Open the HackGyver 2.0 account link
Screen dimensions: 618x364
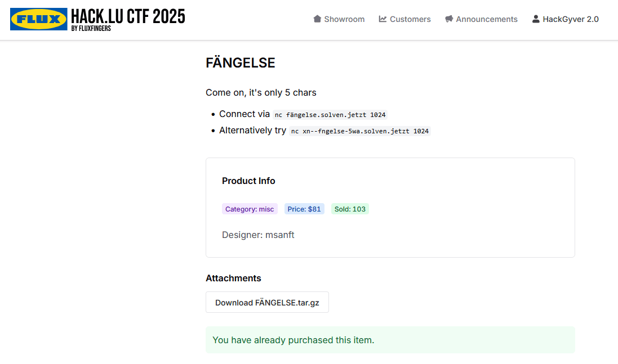click(x=570, y=19)
